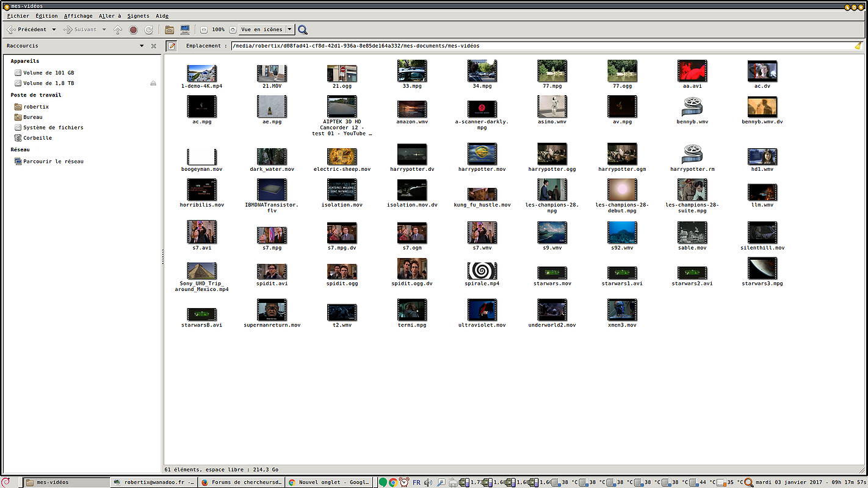Close the Raccourcis side pane

click(x=154, y=46)
